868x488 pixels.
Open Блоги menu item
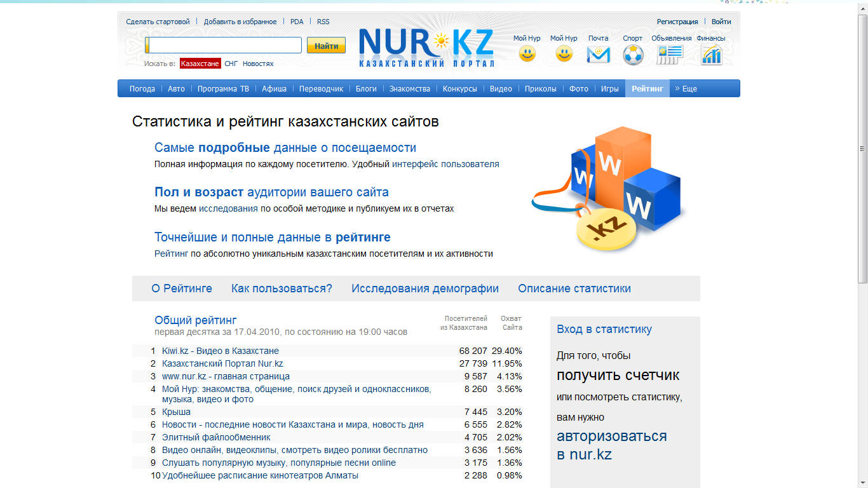[x=367, y=89]
